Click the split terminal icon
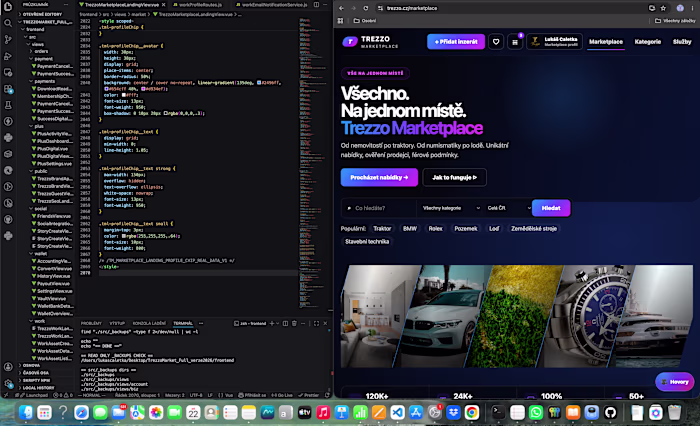This screenshot has height=426, width=700. (x=285, y=323)
